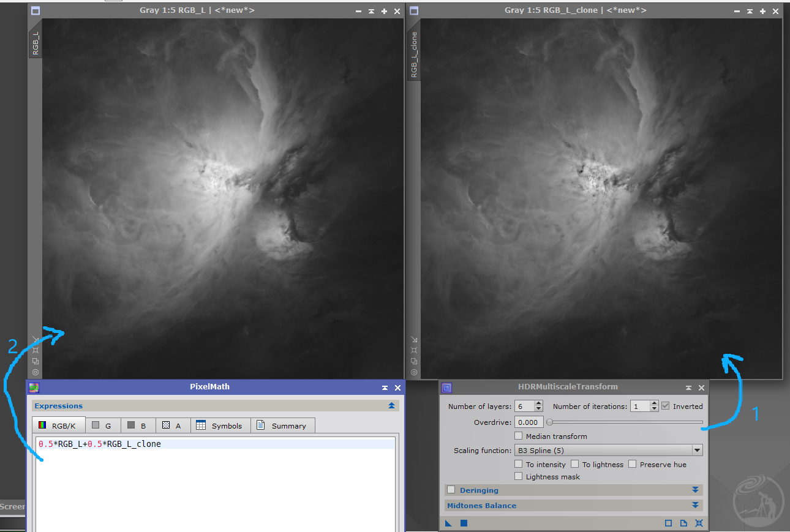
Task: Click the Apply square in HDRMultiscaleTransform
Action: [464, 523]
